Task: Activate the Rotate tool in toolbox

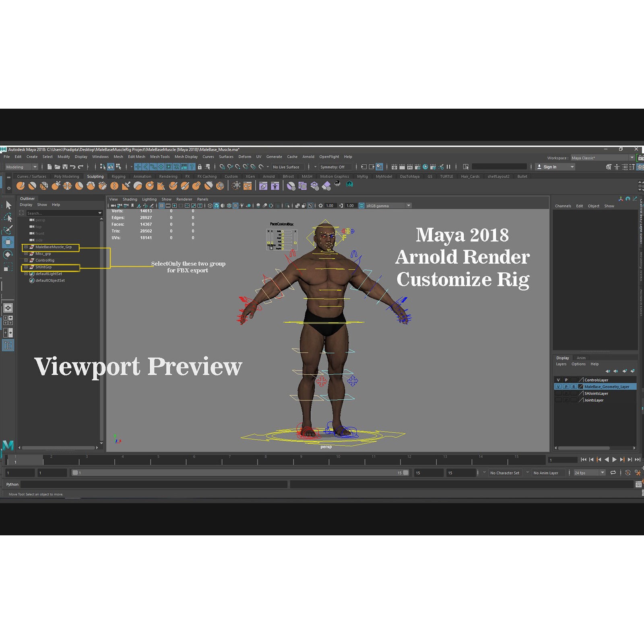Action: pos(8,254)
